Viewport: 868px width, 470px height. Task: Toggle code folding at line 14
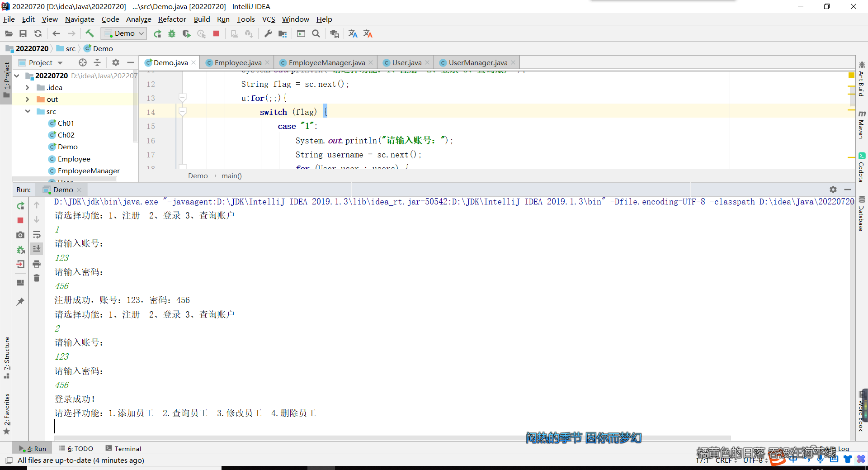(x=183, y=112)
